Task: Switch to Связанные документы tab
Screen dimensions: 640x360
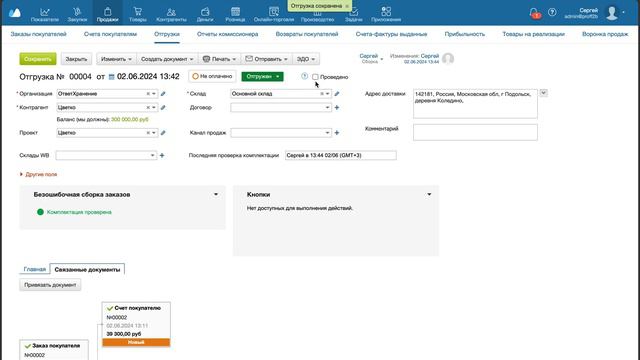Action: coord(87,269)
